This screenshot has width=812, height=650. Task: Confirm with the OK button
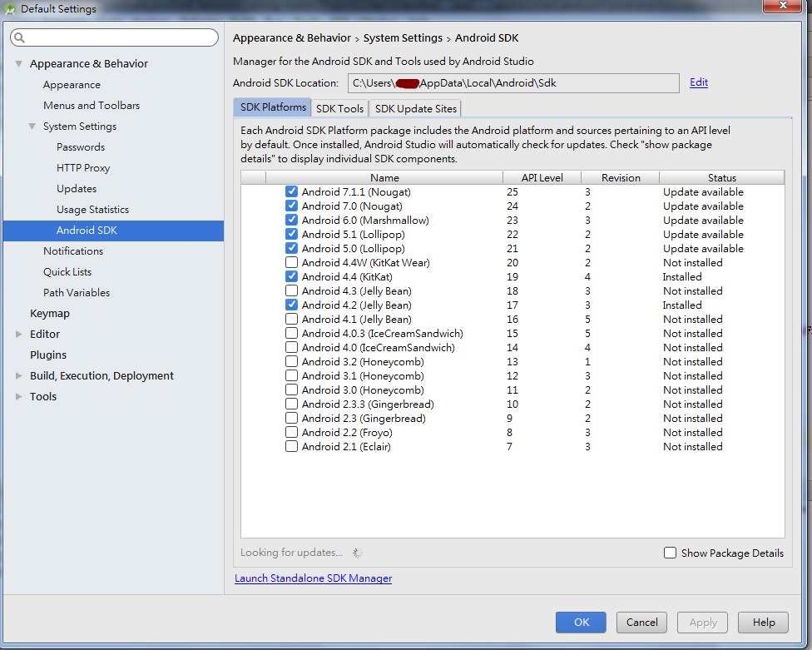pos(581,622)
